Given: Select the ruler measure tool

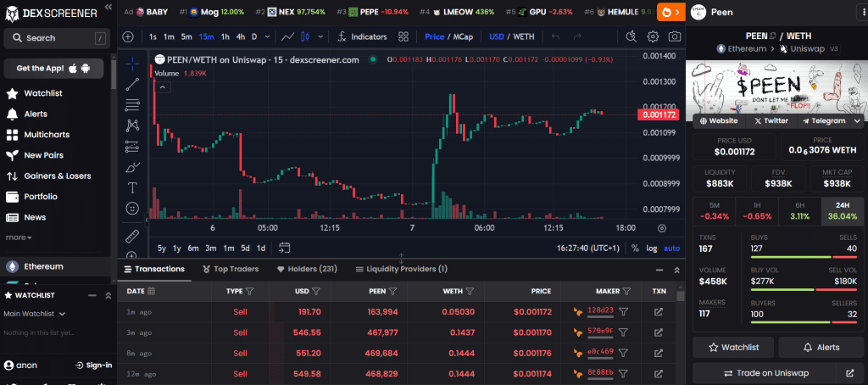Looking at the screenshot, I should point(132,235).
